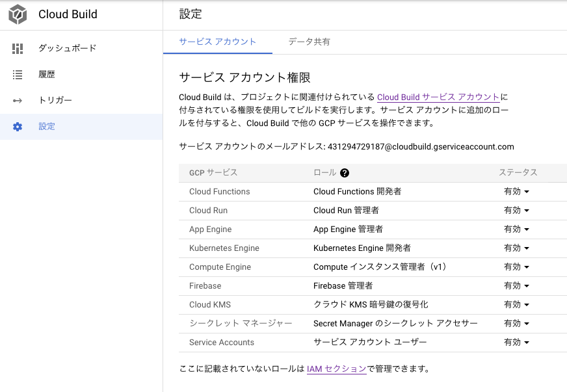The width and height of the screenshot is (567, 392).
Task: Click the Secret Manager のシークレット アクセサー text
Action: pos(395,323)
